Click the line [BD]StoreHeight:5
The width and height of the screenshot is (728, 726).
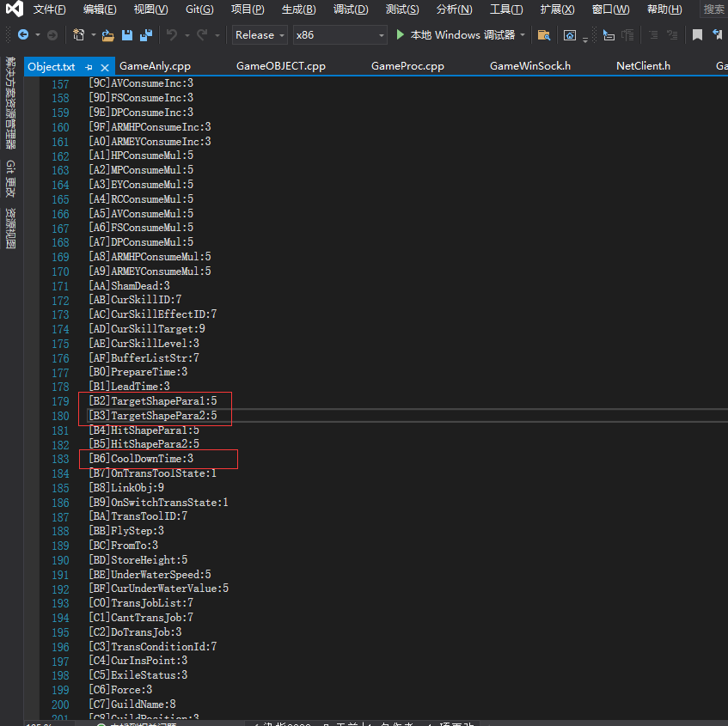(x=138, y=560)
